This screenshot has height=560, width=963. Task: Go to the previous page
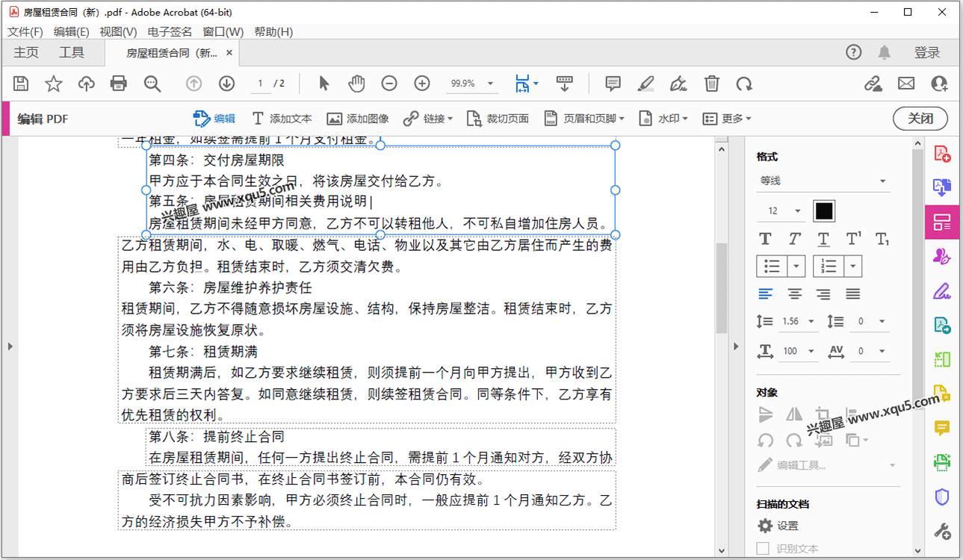tap(194, 84)
